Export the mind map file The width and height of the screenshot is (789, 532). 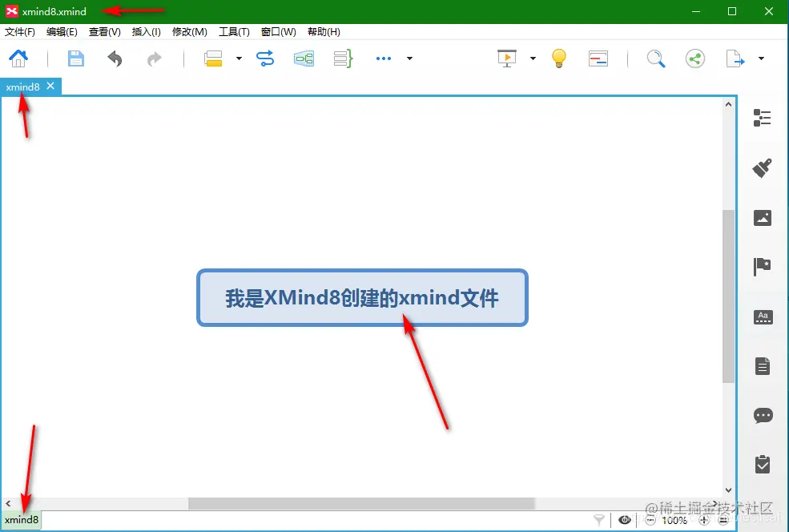tap(735, 58)
